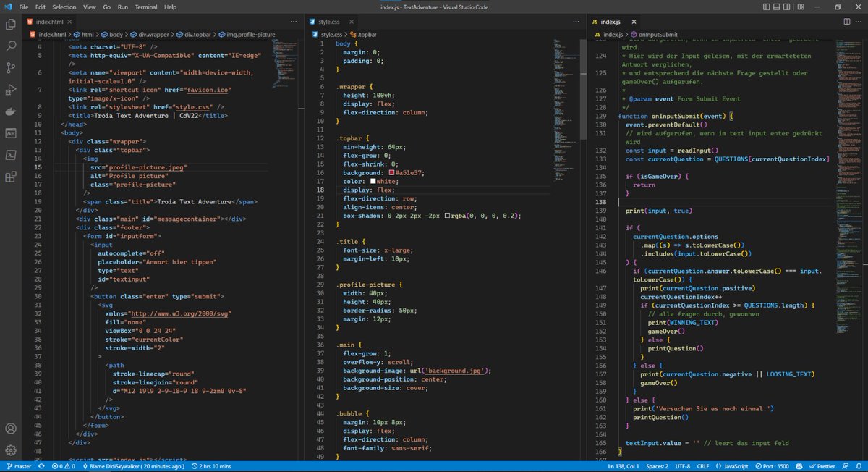868x472 pixels.
Task: Open the Help menu
Action: [170, 7]
